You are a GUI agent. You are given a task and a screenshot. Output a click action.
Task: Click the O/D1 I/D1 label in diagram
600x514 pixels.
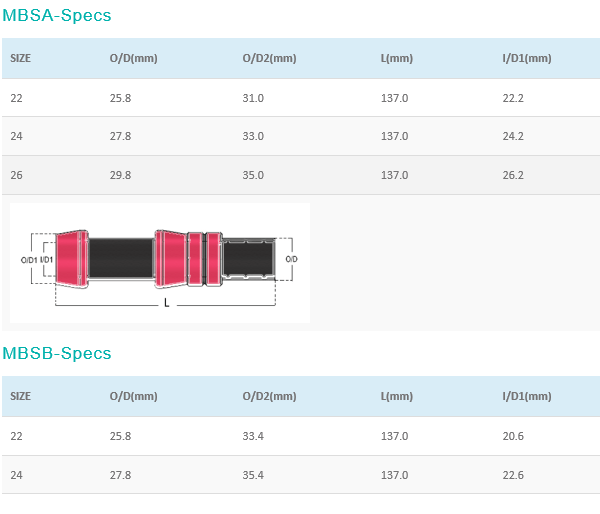[x=37, y=260]
